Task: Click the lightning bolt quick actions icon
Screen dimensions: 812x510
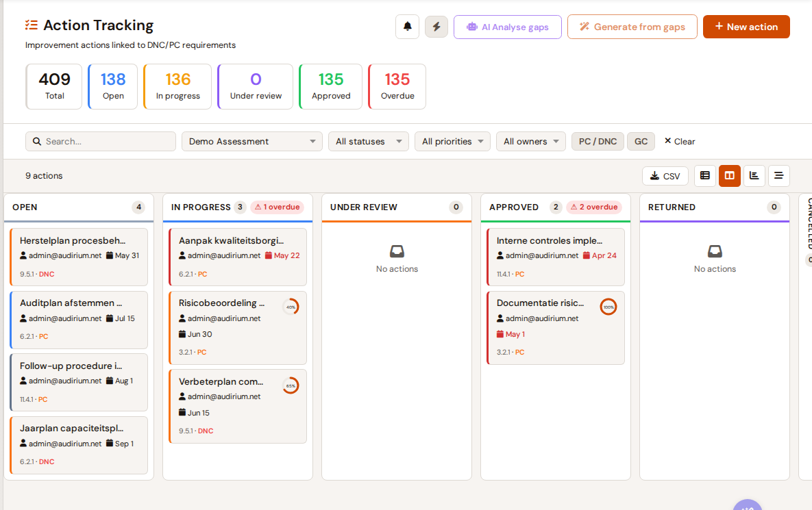Action: coord(436,27)
